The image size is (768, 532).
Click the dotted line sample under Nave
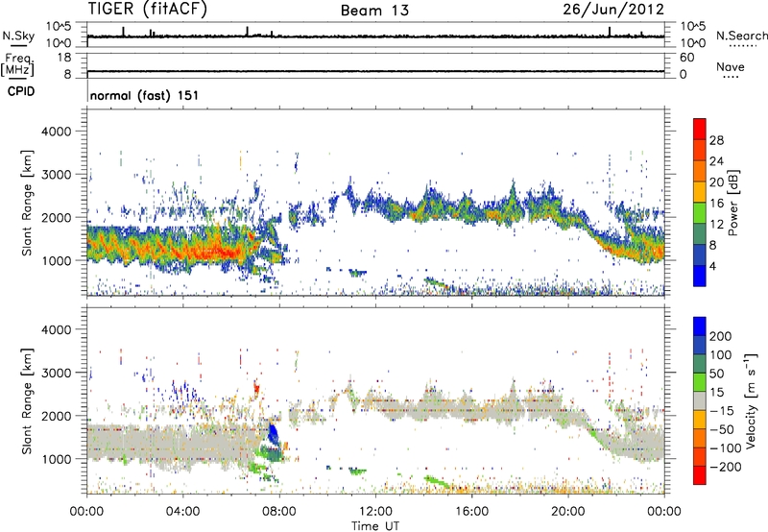click(732, 78)
